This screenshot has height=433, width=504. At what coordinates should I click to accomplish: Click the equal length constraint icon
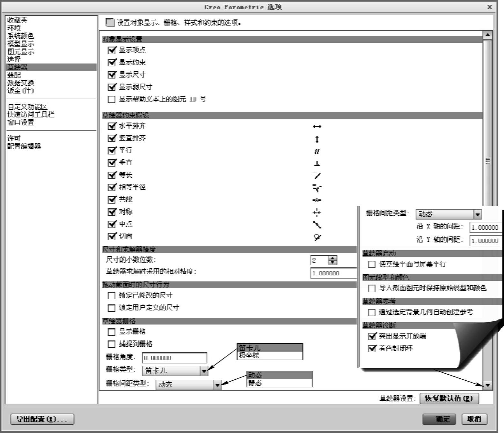point(317,175)
